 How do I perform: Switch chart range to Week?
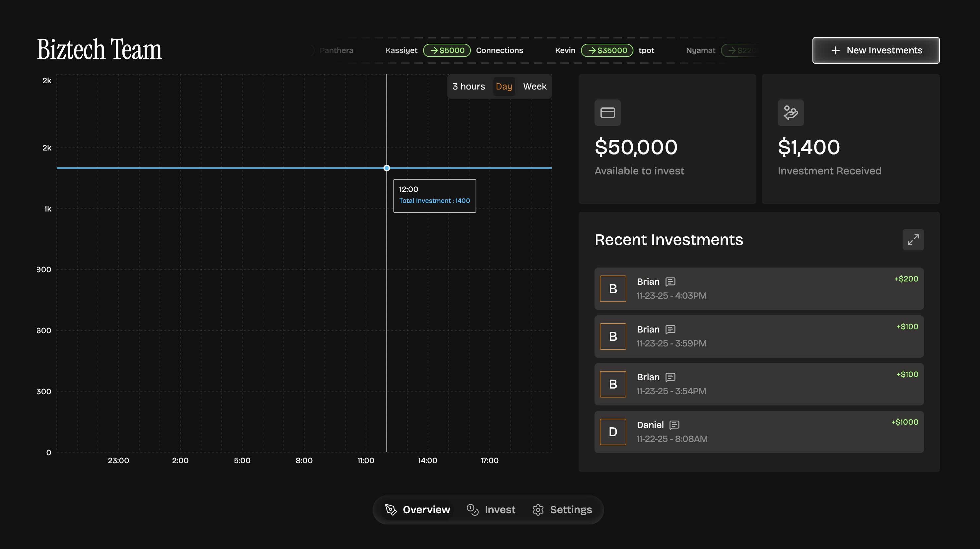[x=534, y=86]
